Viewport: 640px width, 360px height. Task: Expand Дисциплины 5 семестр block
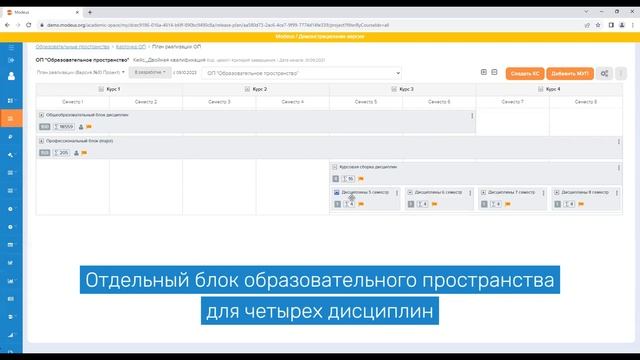(x=337, y=192)
